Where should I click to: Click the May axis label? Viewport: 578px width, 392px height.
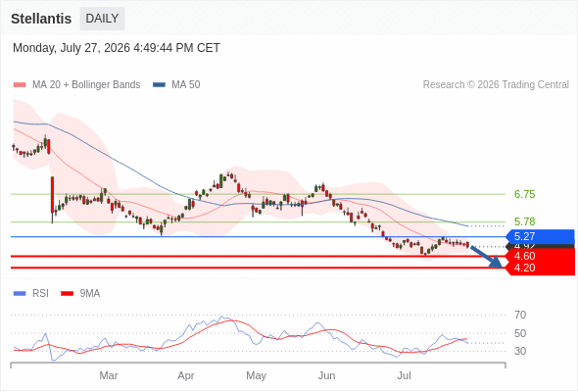point(257,375)
